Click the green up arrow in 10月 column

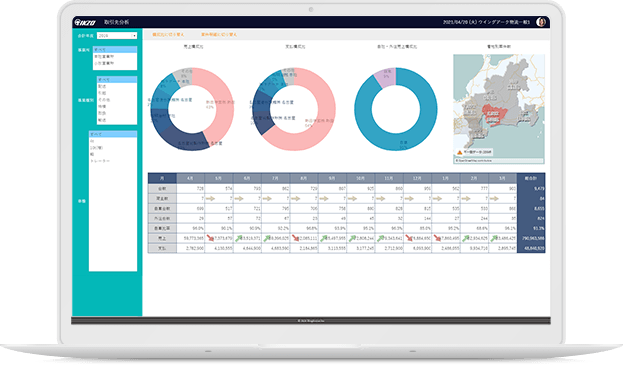[x=352, y=238]
